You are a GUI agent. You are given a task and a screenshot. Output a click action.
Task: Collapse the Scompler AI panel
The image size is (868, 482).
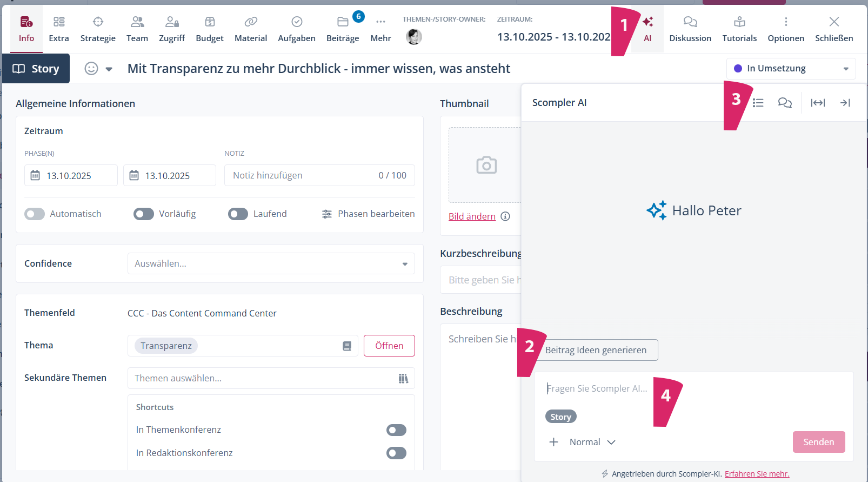click(845, 103)
